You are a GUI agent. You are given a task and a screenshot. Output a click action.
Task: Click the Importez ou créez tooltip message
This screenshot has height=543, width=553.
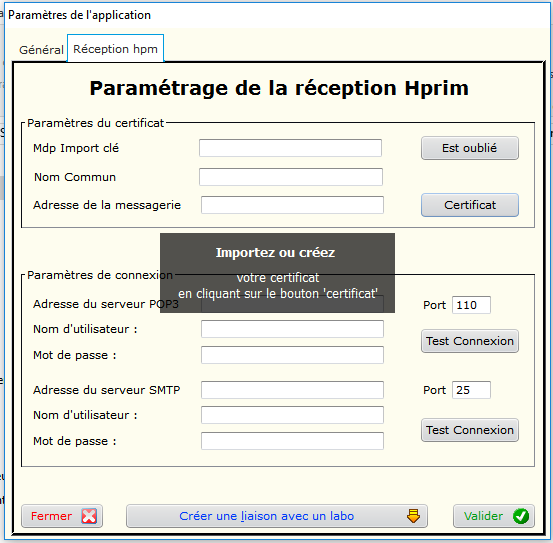[278, 273]
